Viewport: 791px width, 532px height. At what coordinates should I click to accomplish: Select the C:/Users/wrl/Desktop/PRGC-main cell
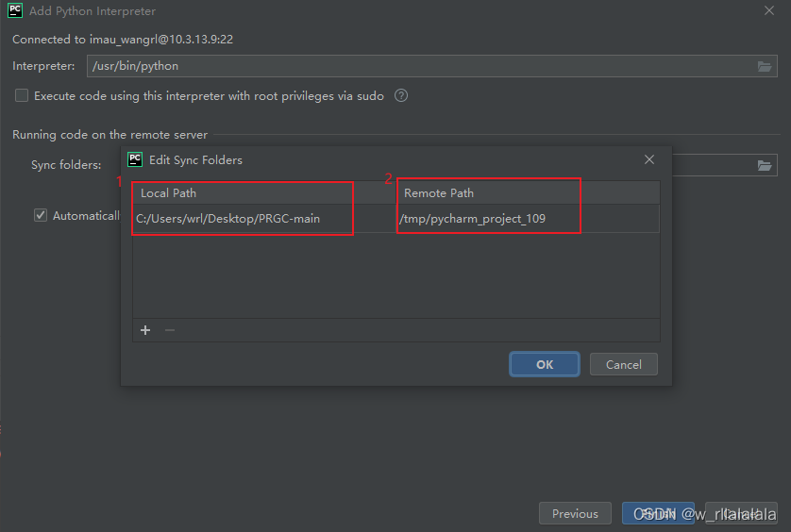[264, 218]
